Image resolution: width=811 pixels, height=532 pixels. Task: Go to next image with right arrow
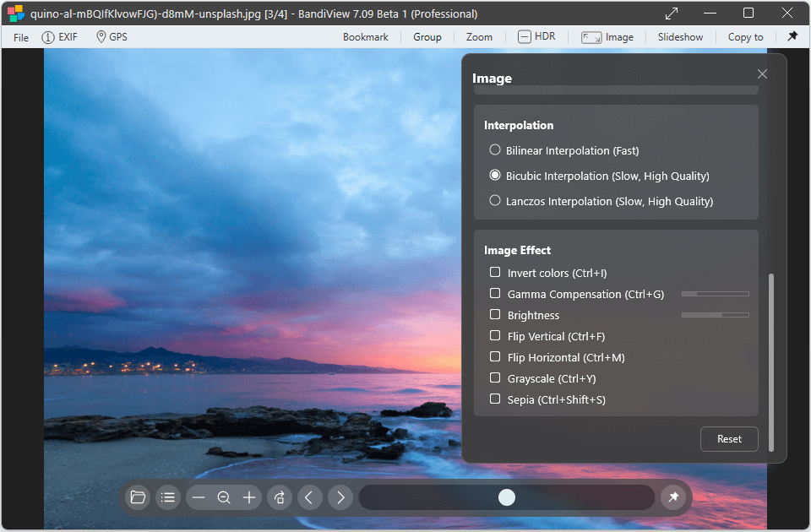coord(340,497)
